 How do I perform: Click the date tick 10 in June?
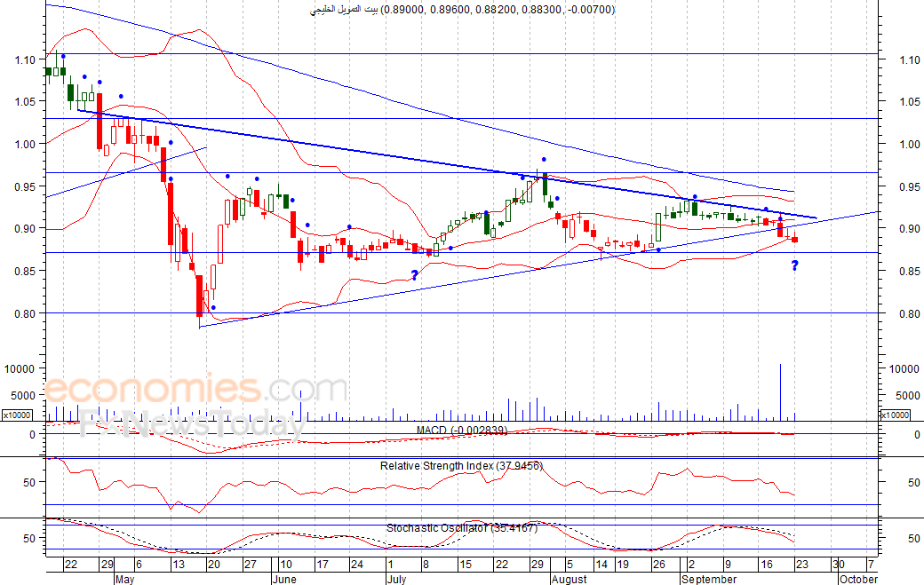tap(286, 565)
